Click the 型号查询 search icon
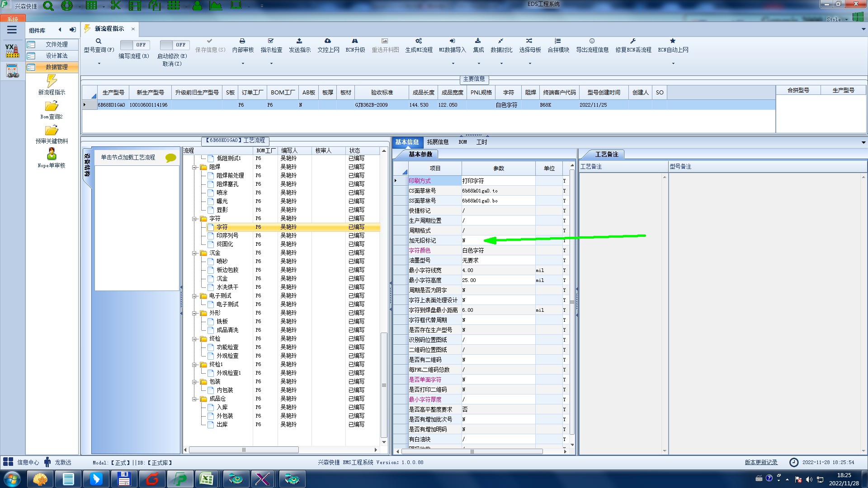Screen dimensions: 868x488 pos(98,41)
